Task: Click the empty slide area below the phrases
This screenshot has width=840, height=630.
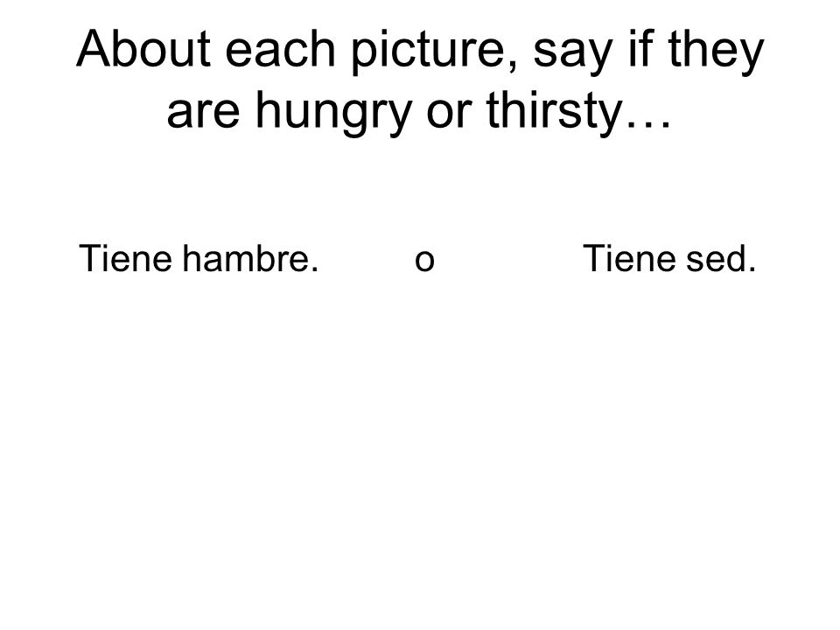Action: coord(420,450)
